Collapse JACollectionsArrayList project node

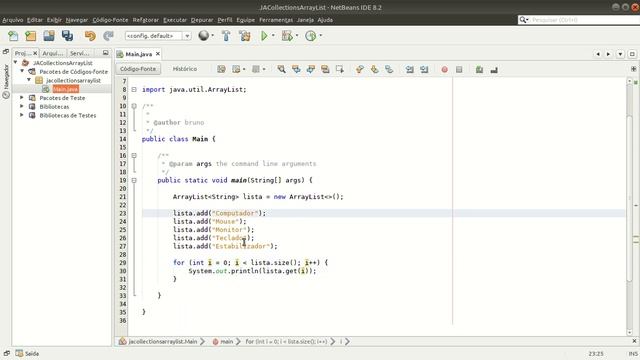coord(16,62)
